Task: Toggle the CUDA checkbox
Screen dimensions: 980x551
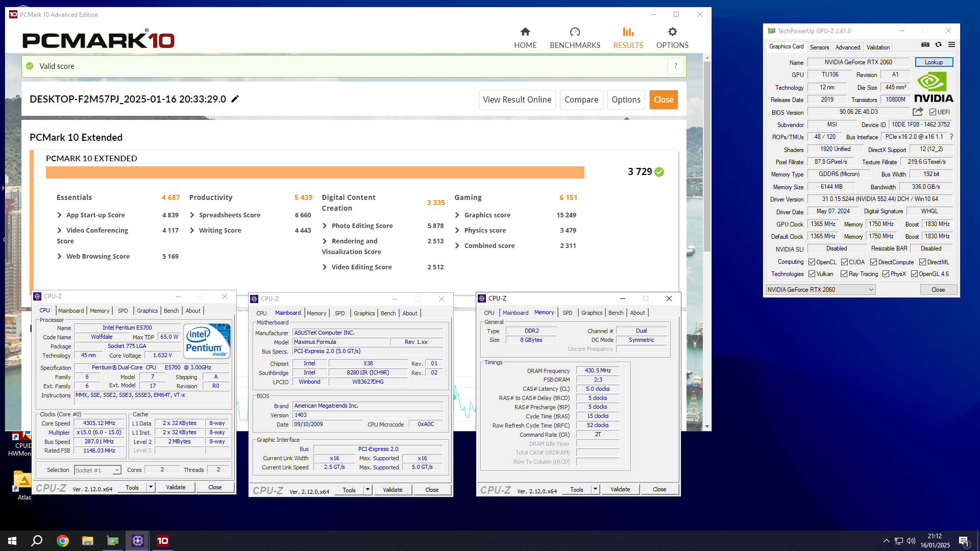Action: [844, 262]
